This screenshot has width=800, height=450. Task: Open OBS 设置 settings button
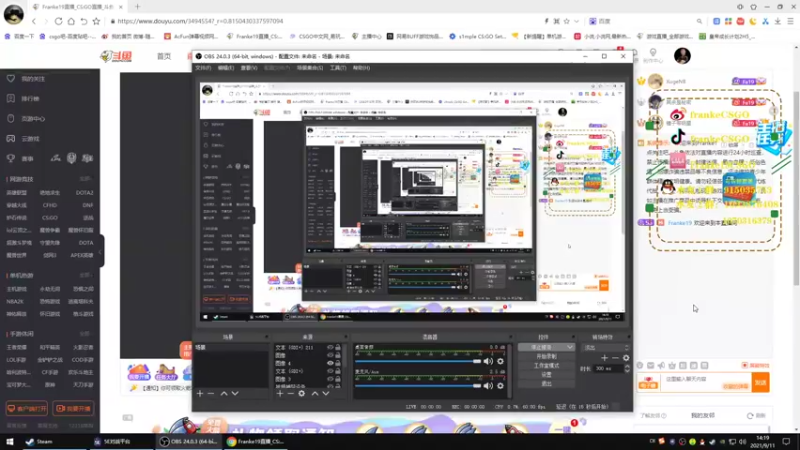tap(546, 374)
